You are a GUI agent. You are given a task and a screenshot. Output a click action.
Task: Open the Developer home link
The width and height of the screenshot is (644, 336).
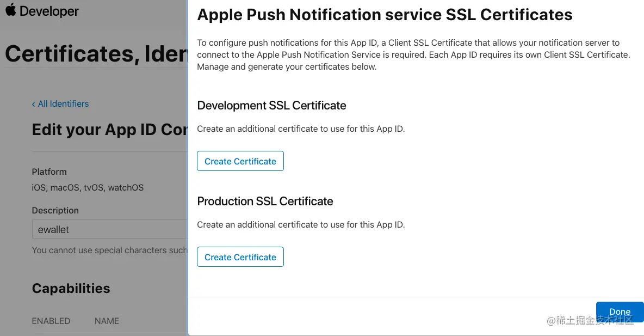49,11
